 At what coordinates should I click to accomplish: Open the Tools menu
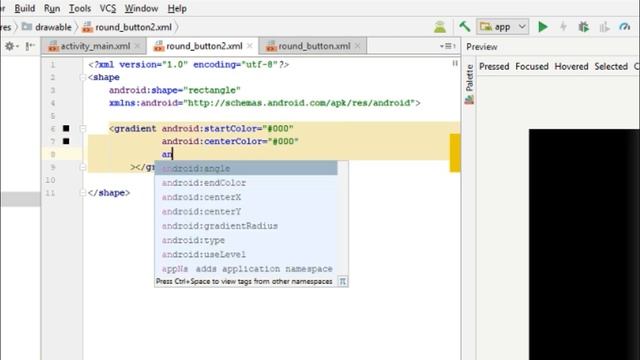pyautogui.click(x=80, y=8)
